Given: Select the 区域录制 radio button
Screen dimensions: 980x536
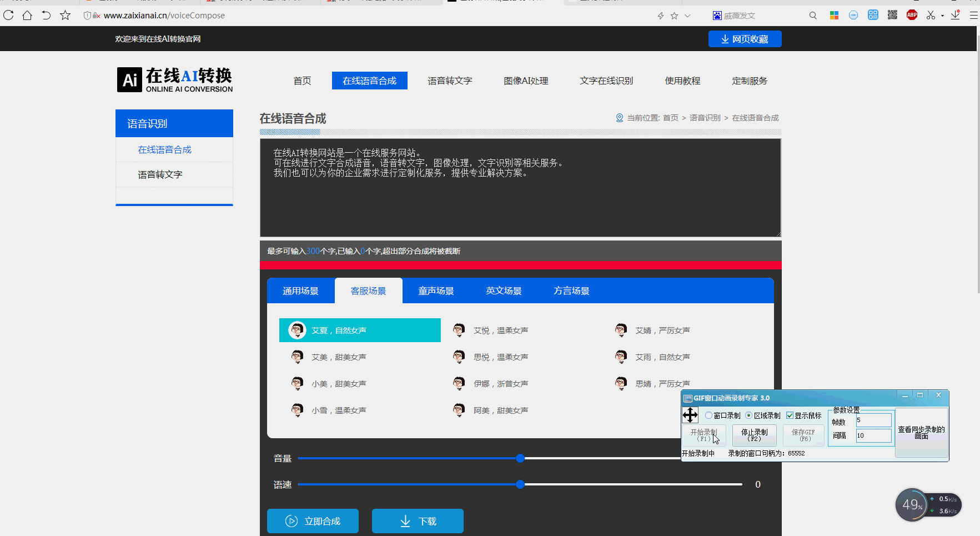Looking at the screenshot, I should pos(749,415).
